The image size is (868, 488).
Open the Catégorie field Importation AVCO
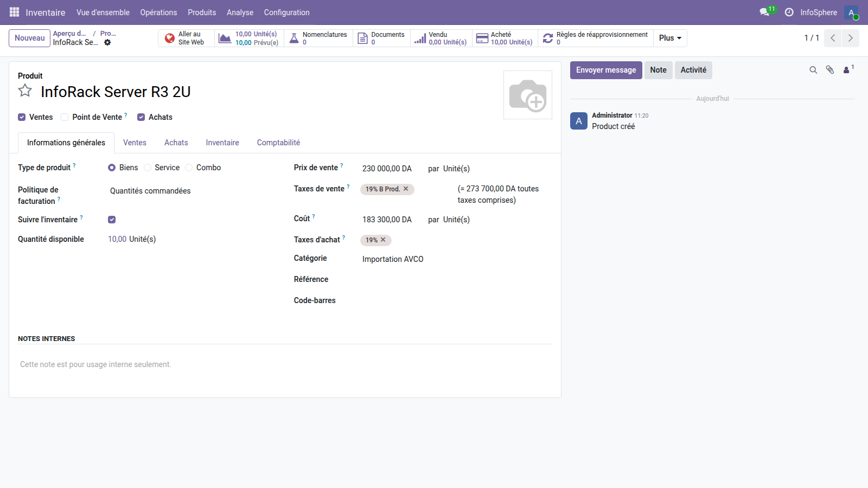coord(393,259)
